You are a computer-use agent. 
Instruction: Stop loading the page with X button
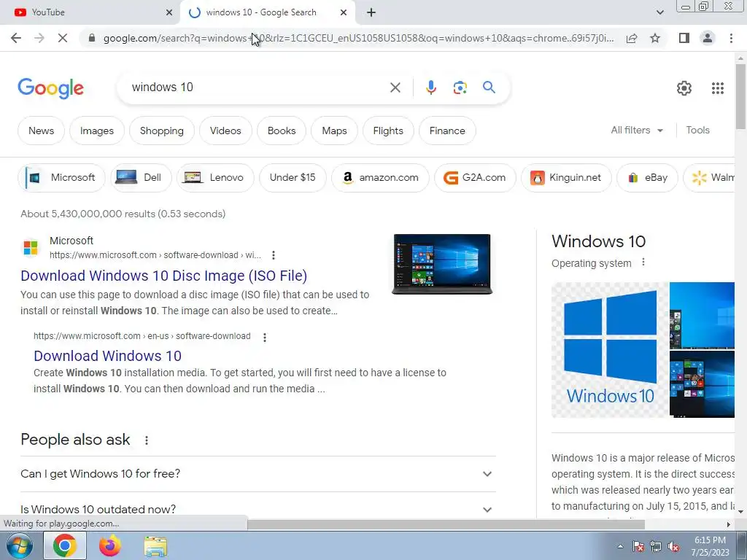click(63, 38)
